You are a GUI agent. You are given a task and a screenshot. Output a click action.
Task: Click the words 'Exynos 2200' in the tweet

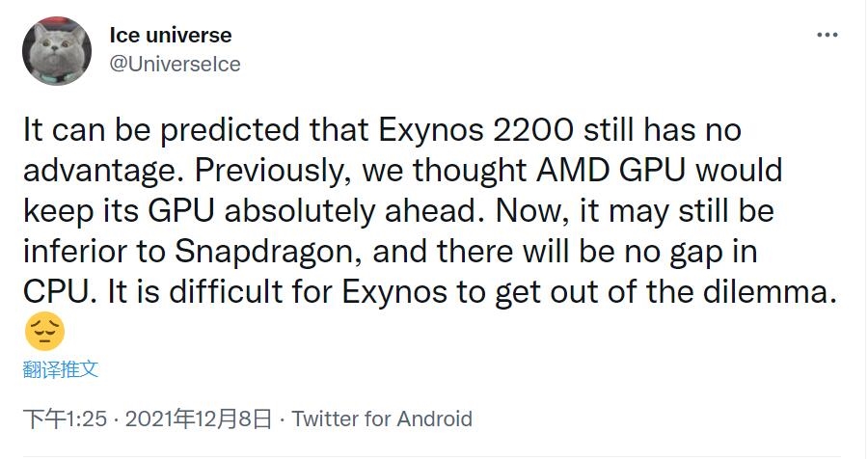(476, 131)
